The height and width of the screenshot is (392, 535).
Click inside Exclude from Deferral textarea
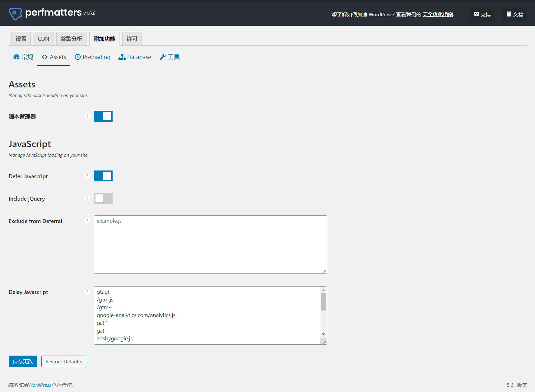pos(211,245)
